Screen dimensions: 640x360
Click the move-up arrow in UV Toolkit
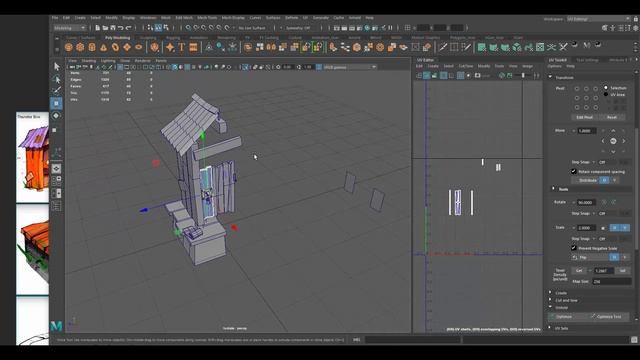click(613, 131)
